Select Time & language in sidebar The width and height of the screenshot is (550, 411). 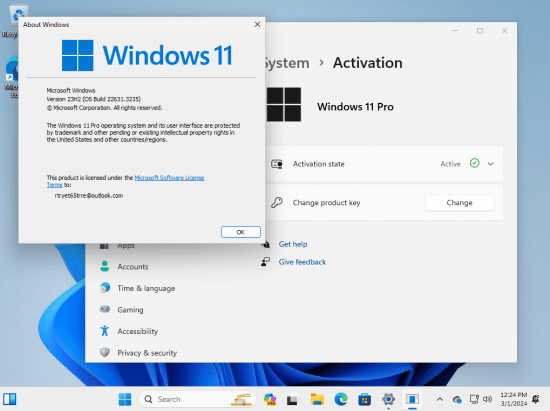coord(146,288)
